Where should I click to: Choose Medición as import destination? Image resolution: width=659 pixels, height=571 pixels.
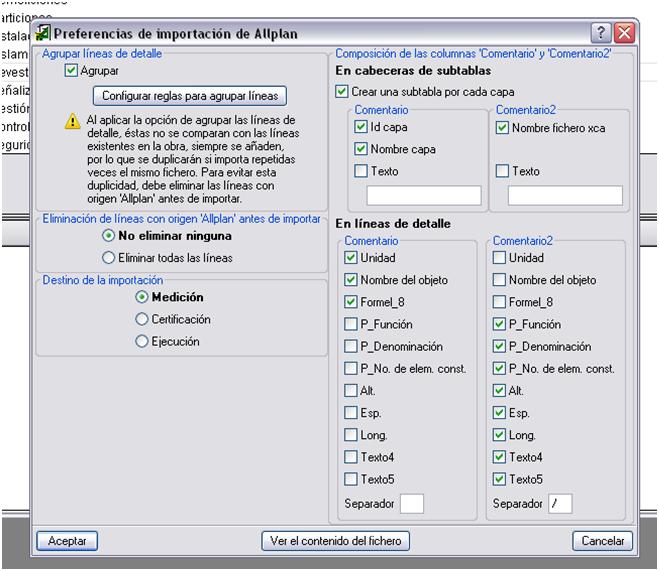(x=142, y=297)
